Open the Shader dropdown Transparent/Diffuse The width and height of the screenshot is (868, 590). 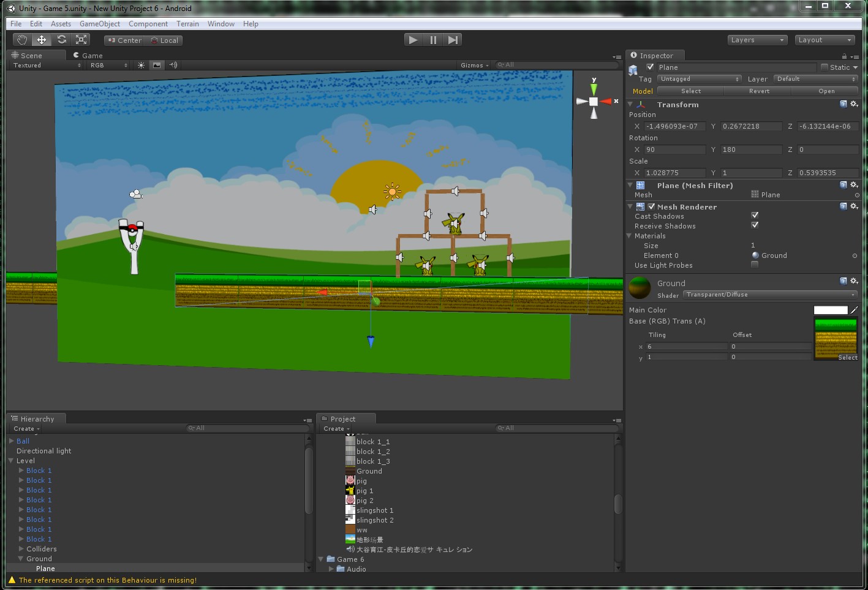(x=770, y=295)
